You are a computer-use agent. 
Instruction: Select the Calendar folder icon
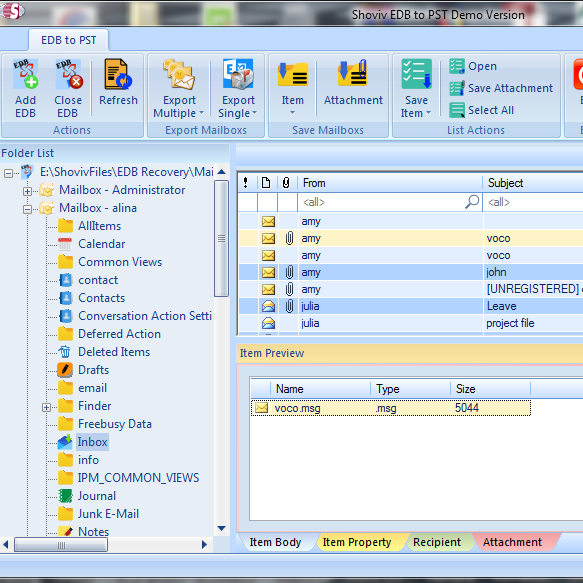coord(65,244)
